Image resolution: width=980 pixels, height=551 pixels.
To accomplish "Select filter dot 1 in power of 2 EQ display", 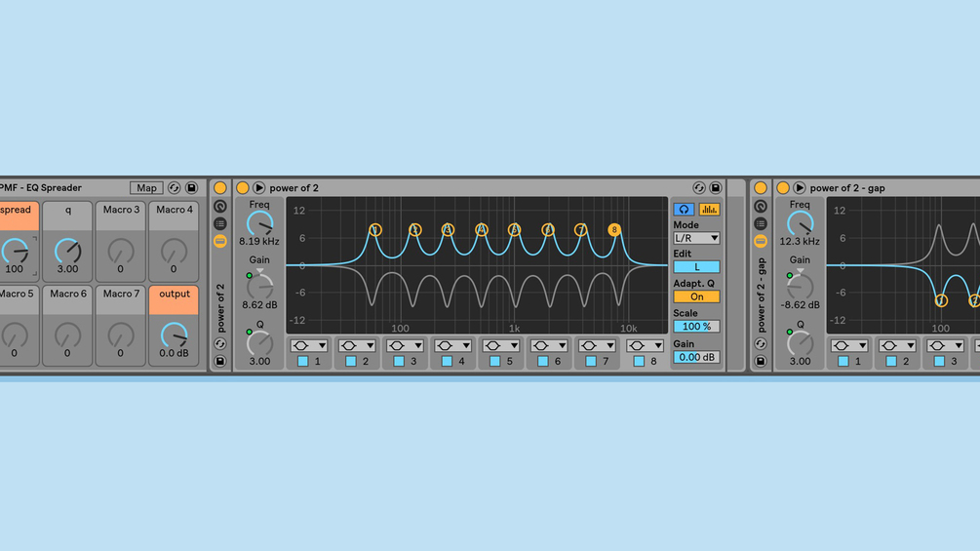I will 375,230.
